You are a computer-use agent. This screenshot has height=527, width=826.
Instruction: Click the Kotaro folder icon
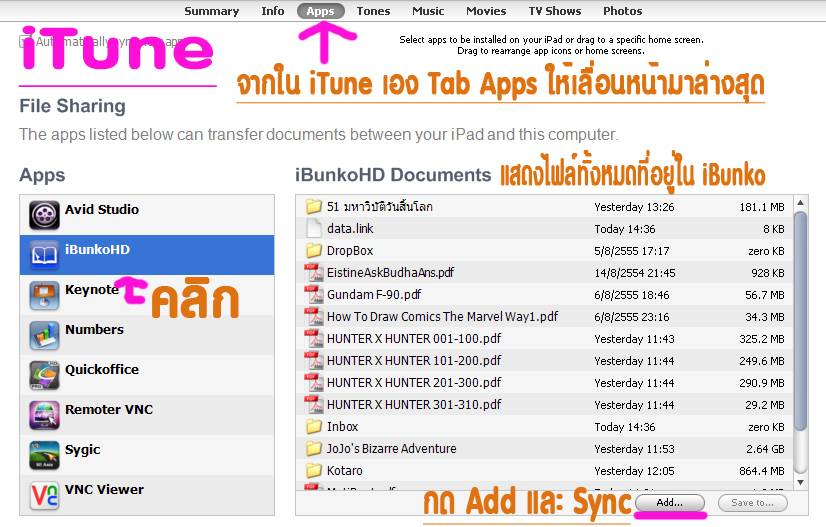click(313, 470)
